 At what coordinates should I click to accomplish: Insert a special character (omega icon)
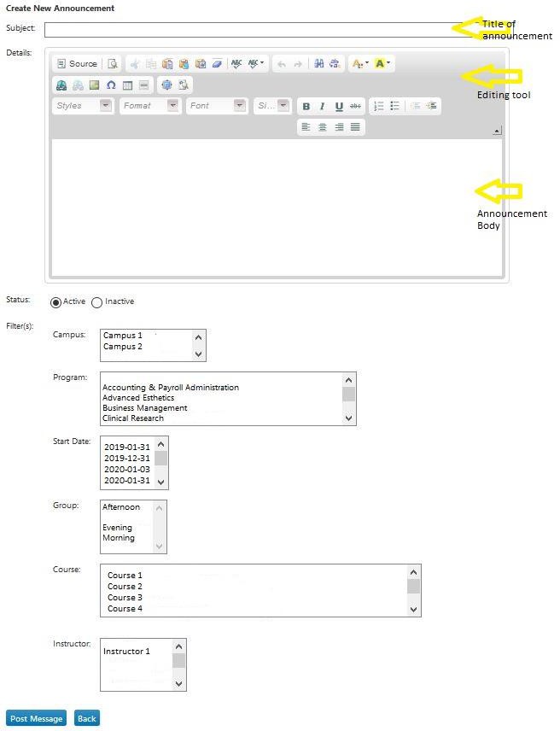(111, 85)
